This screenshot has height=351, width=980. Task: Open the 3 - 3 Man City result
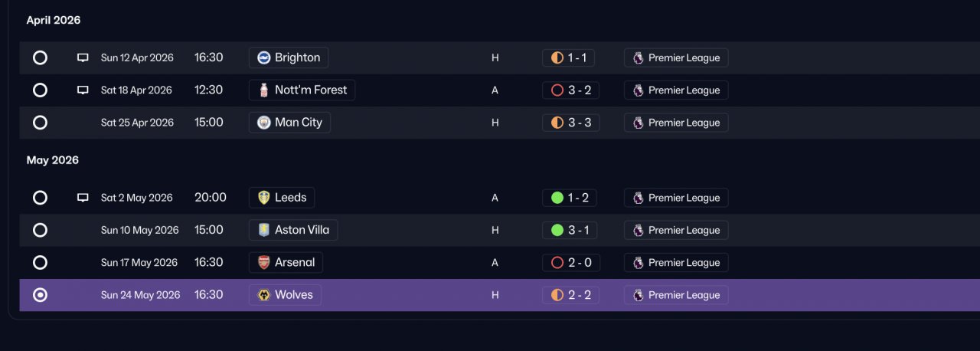[x=570, y=123]
